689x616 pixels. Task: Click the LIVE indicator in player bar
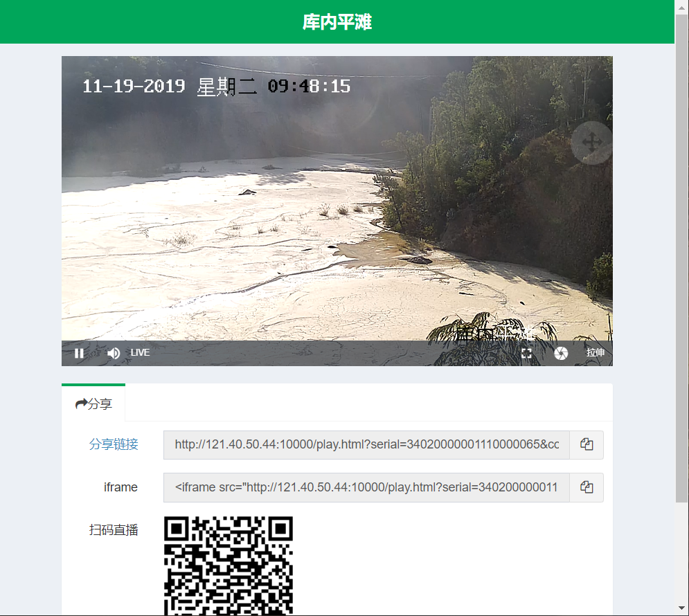(140, 352)
